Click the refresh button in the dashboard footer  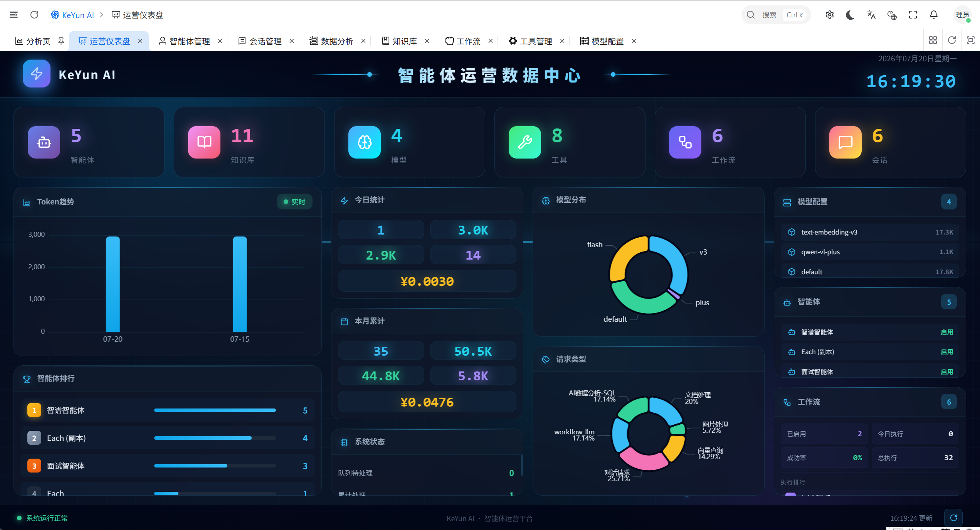coord(953,518)
